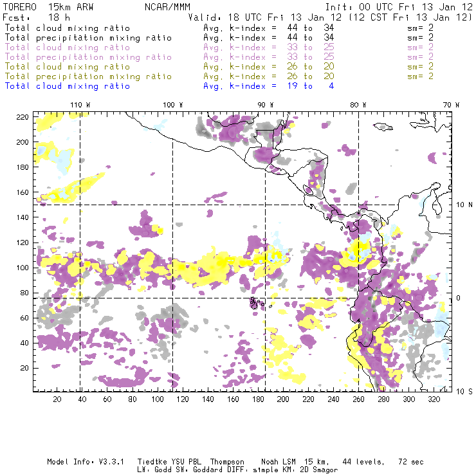Click the y-axis tick label '60'
The height and width of the screenshot is (476, 476).
24,318
